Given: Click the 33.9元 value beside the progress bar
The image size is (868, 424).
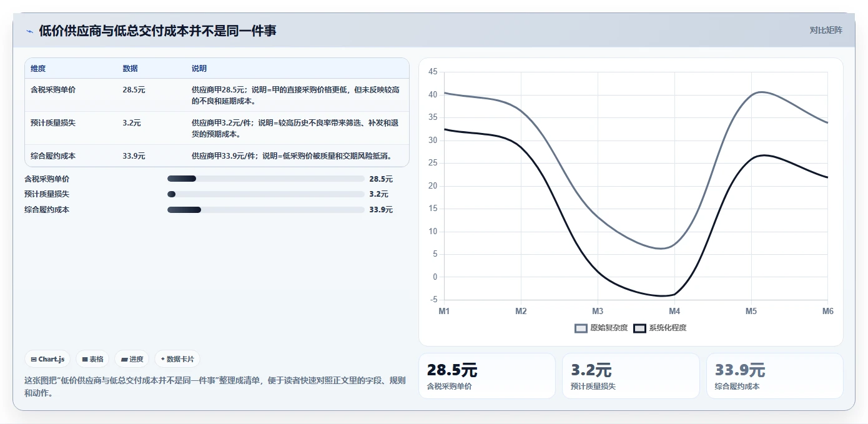Looking at the screenshot, I should [381, 210].
